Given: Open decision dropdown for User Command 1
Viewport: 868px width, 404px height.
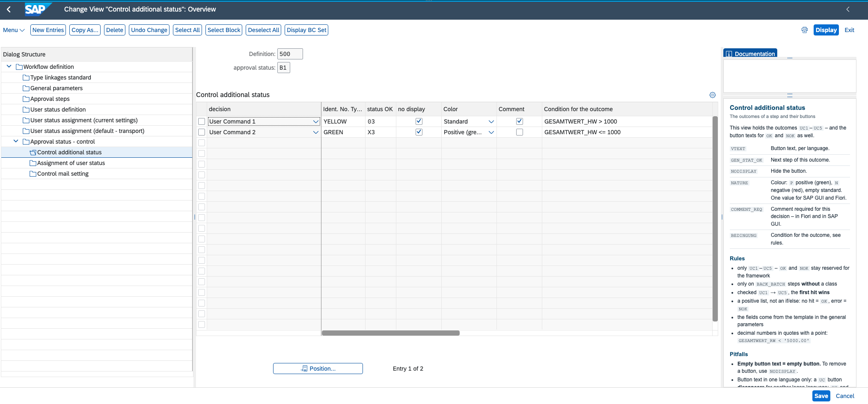Looking at the screenshot, I should click(316, 121).
